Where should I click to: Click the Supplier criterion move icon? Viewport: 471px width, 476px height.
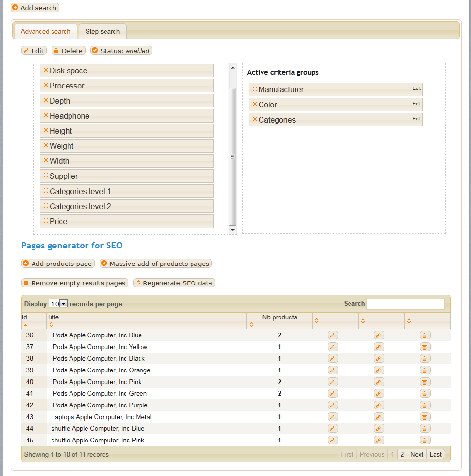[x=46, y=176]
